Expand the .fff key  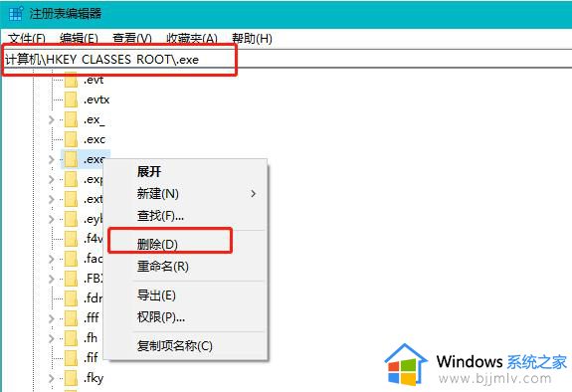[x=52, y=318]
